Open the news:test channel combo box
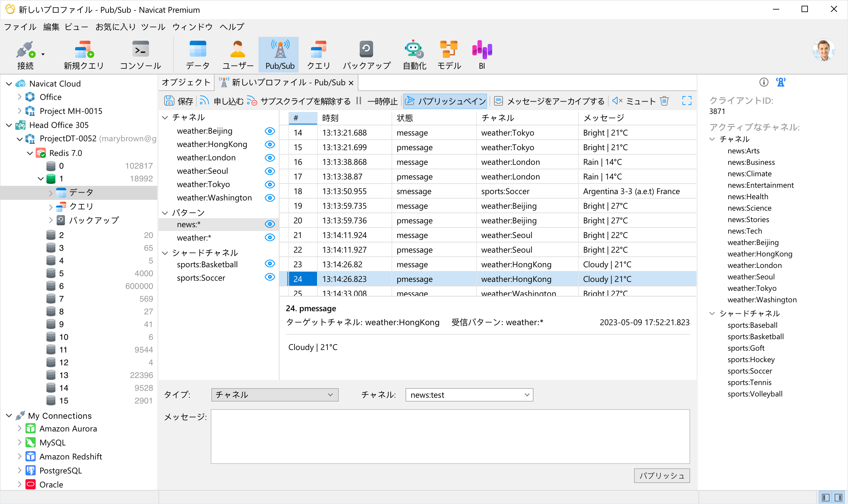 click(469, 395)
